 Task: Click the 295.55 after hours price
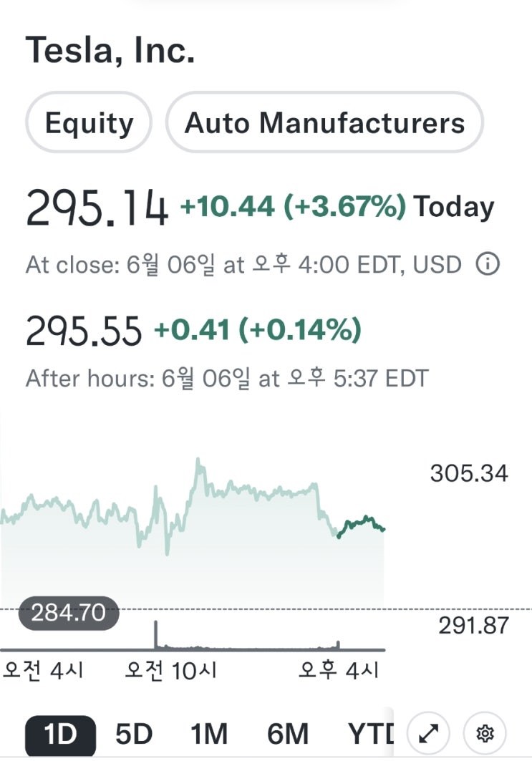point(84,331)
